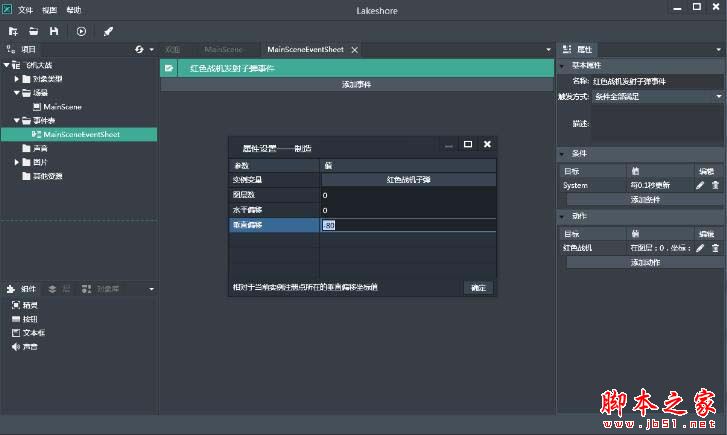
Task: Click the save toolbar icon
Action: tap(54, 31)
